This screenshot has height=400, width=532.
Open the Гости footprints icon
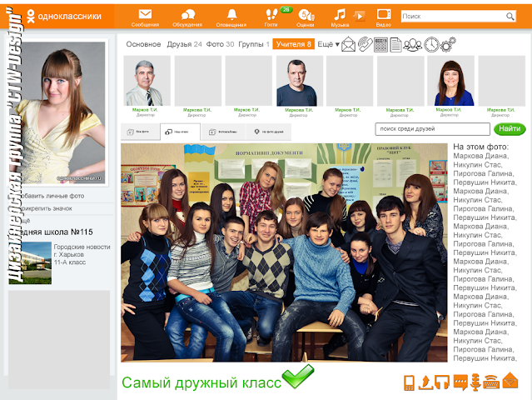pyautogui.click(x=271, y=15)
